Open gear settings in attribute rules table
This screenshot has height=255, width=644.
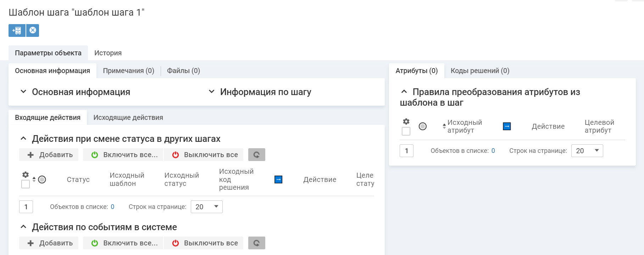pos(406,122)
